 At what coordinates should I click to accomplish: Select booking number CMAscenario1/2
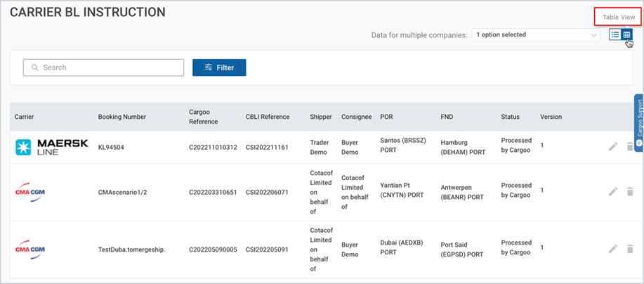click(x=122, y=192)
